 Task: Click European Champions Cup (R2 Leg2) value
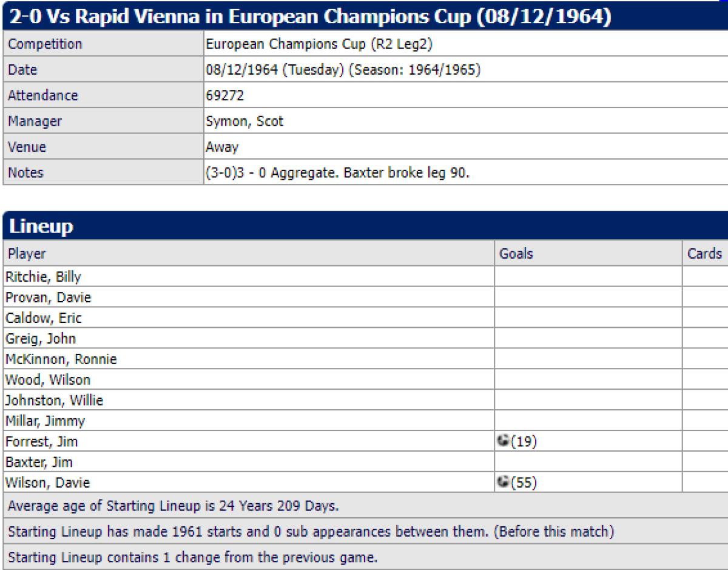coord(319,44)
